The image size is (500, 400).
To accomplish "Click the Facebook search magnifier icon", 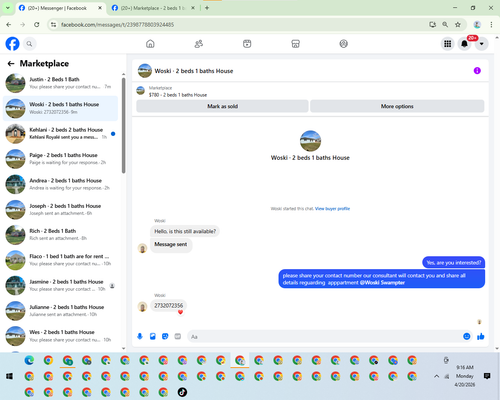I will point(30,44).
